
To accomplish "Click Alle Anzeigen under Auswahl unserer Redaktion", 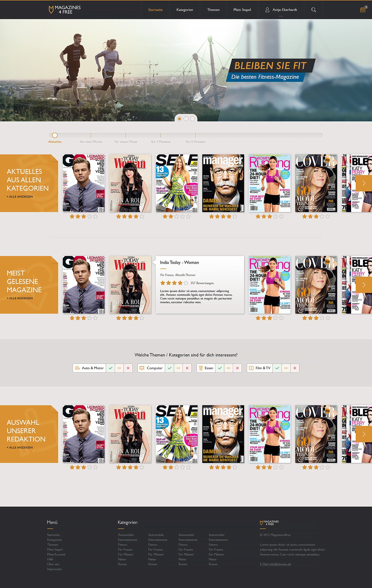I will click(20, 447).
